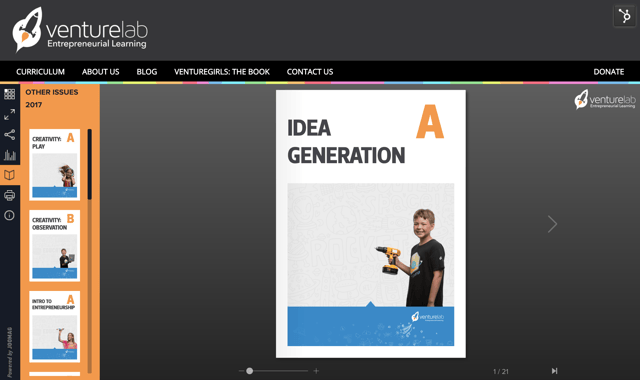The height and width of the screenshot is (380, 640).
Task: Open the info icon in sidebar
Action: 9,215
